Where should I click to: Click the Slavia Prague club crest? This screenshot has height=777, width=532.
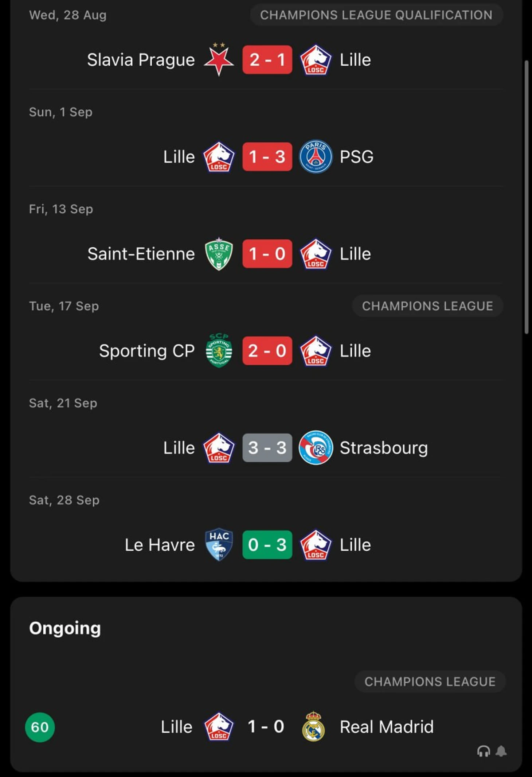click(219, 59)
